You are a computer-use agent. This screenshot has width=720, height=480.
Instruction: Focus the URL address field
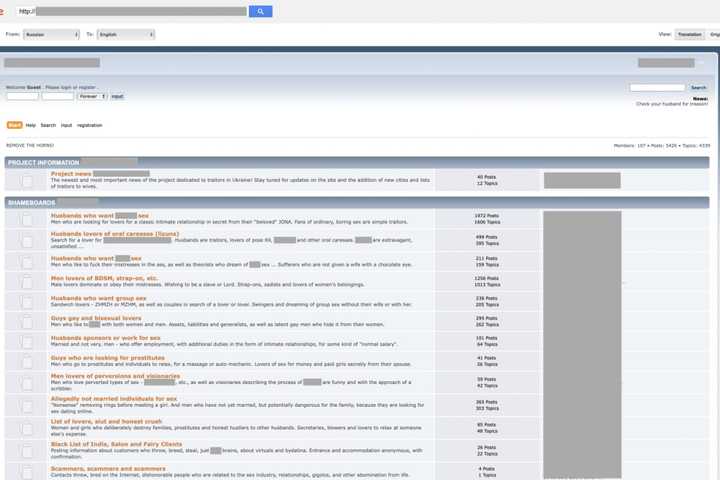point(132,11)
